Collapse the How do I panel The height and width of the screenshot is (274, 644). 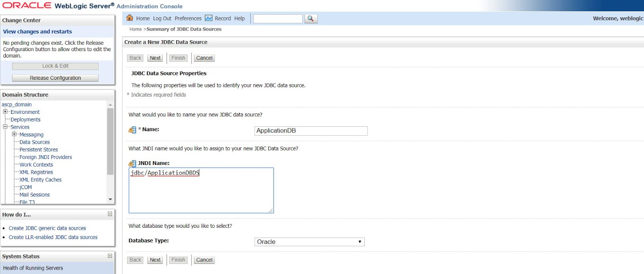(x=110, y=214)
